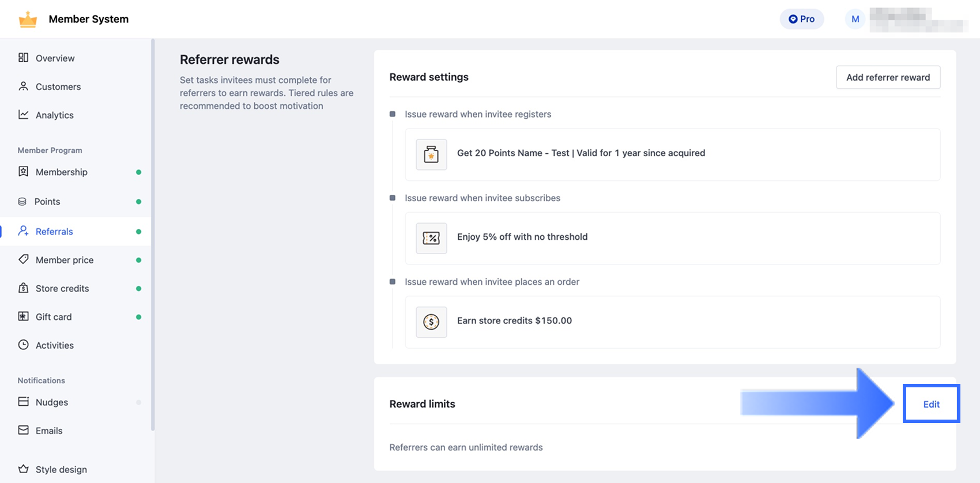The height and width of the screenshot is (483, 980).
Task: Select the store credits $150.00 reward card
Action: [x=672, y=322]
